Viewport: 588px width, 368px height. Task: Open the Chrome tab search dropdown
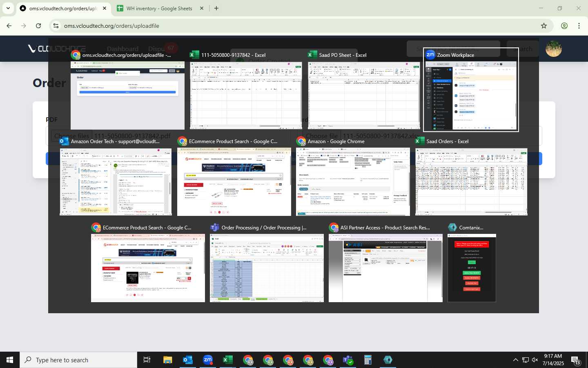(x=8, y=8)
